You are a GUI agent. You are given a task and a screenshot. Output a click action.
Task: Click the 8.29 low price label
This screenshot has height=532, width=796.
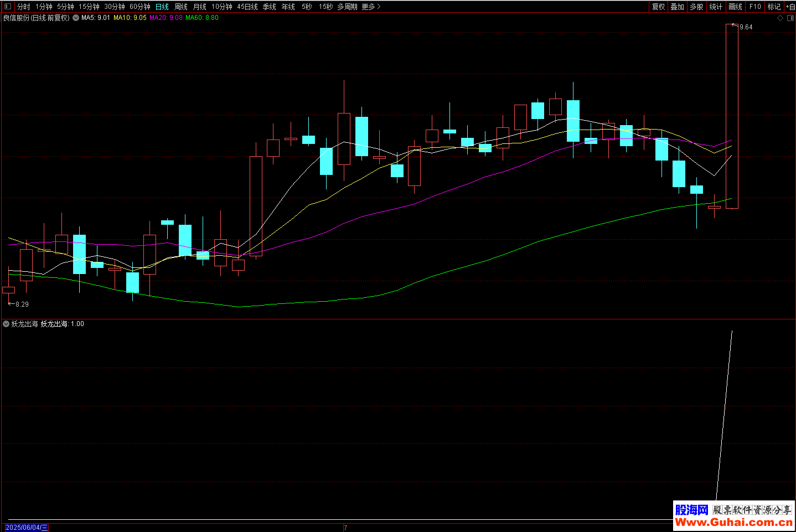point(22,304)
